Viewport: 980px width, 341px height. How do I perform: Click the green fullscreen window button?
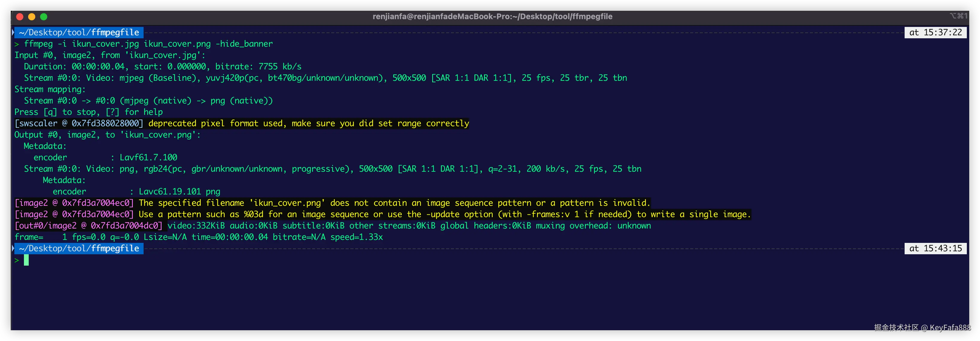coord(44,17)
